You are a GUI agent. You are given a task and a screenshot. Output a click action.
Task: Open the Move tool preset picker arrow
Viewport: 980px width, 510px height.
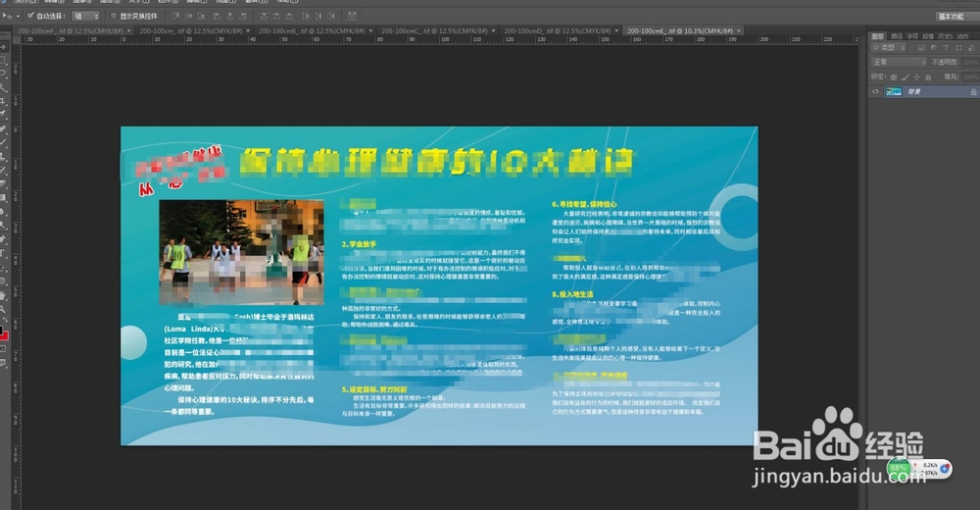tap(18, 16)
